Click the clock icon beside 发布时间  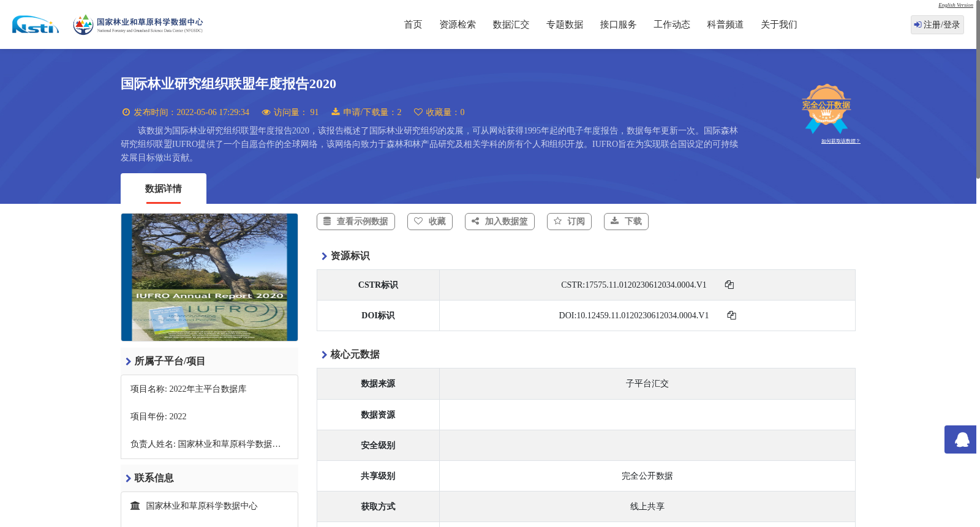[x=126, y=112]
